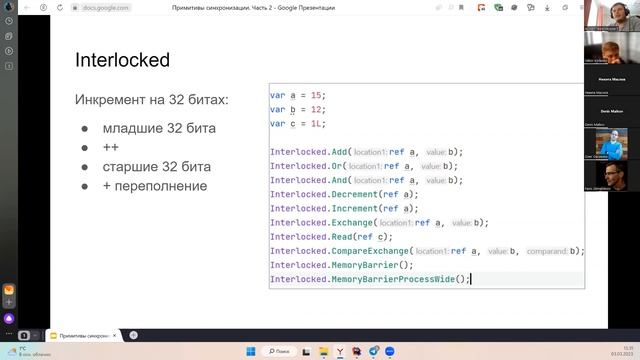Click the browser reload button
The width and height of the screenshot is (640, 360).
coord(60,7)
